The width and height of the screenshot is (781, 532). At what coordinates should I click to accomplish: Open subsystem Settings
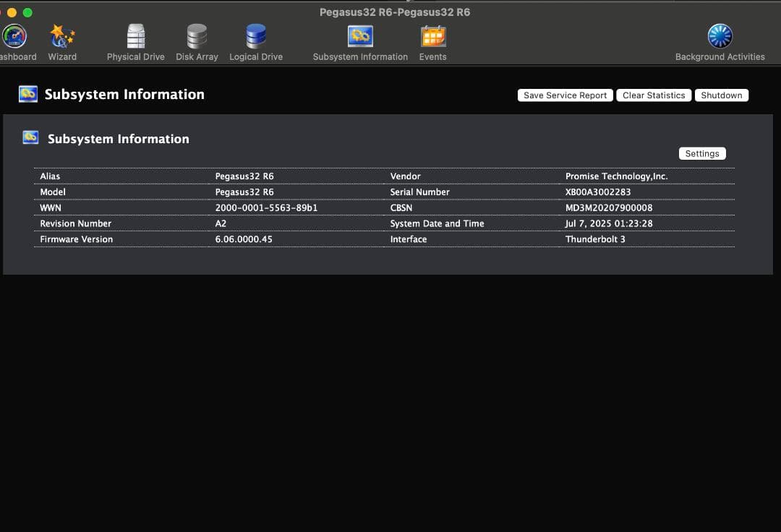[x=702, y=153]
